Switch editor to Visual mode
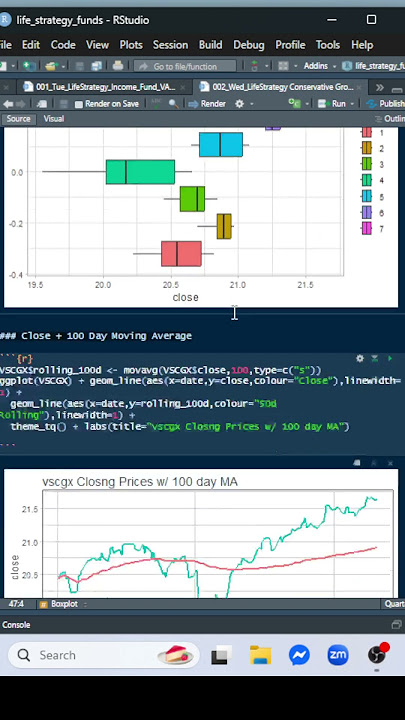 (54, 119)
